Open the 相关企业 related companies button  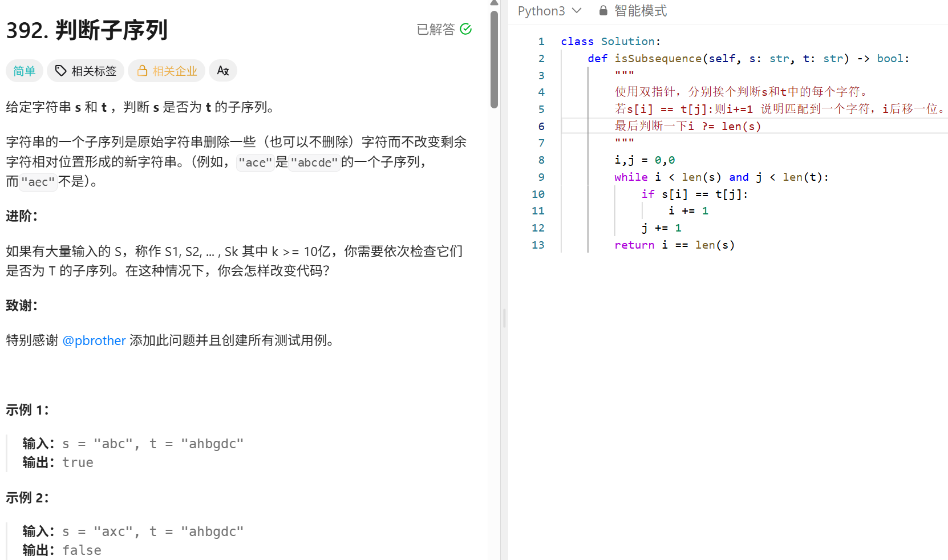(167, 71)
